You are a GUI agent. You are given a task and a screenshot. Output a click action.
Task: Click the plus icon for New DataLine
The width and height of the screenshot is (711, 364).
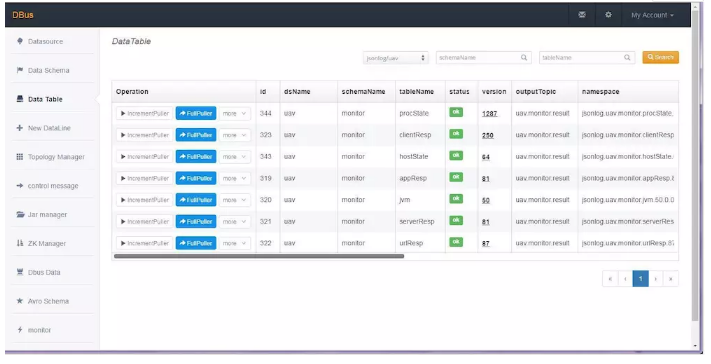(x=19, y=128)
